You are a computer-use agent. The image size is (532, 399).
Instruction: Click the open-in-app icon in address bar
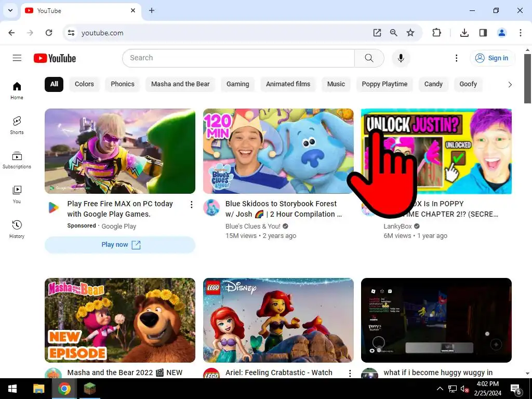click(x=377, y=33)
